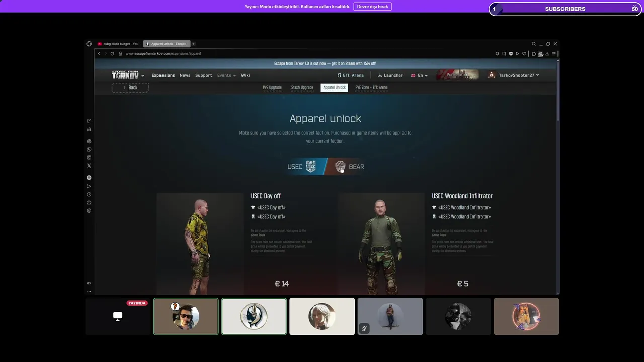644x362 pixels.
Task: Click the Back button
Action: (x=130, y=87)
